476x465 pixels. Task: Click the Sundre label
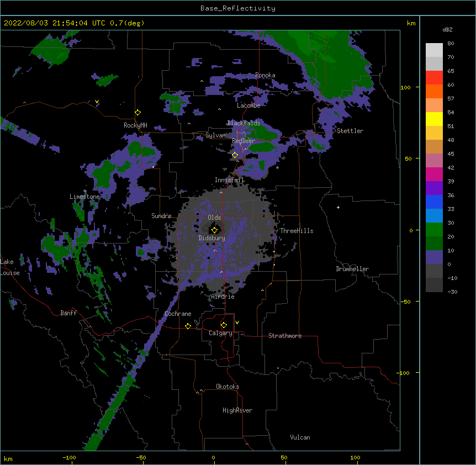pos(161,216)
